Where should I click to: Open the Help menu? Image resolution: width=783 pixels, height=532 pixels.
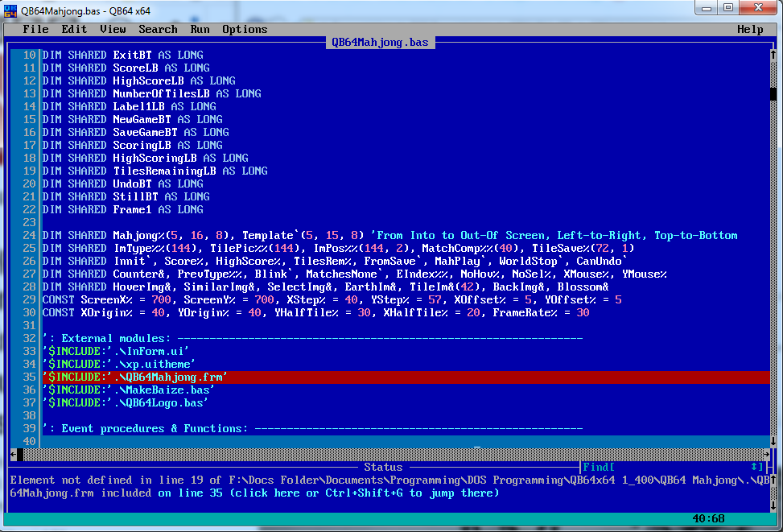click(x=750, y=29)
